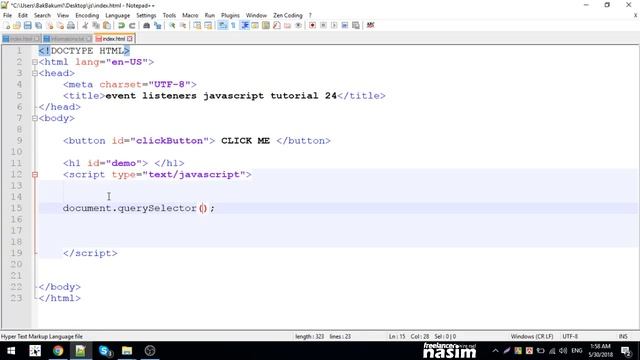This screenshot has height=360, width=640.
Task: Click the Folder as Workspace toolbar icon
Action: [288, 25]
